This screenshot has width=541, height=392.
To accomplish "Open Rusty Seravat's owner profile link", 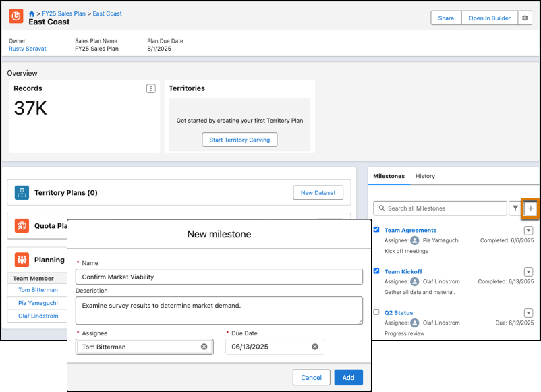I will (x=26, y=48).
